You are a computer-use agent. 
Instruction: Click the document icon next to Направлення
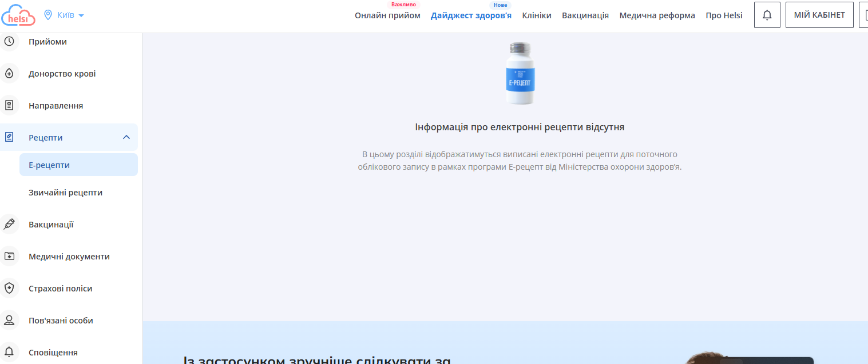(9, 105)
